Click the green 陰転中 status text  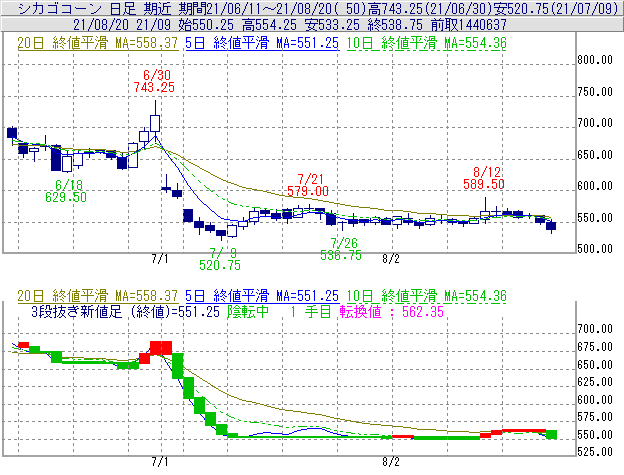click(x=248, y=311)
